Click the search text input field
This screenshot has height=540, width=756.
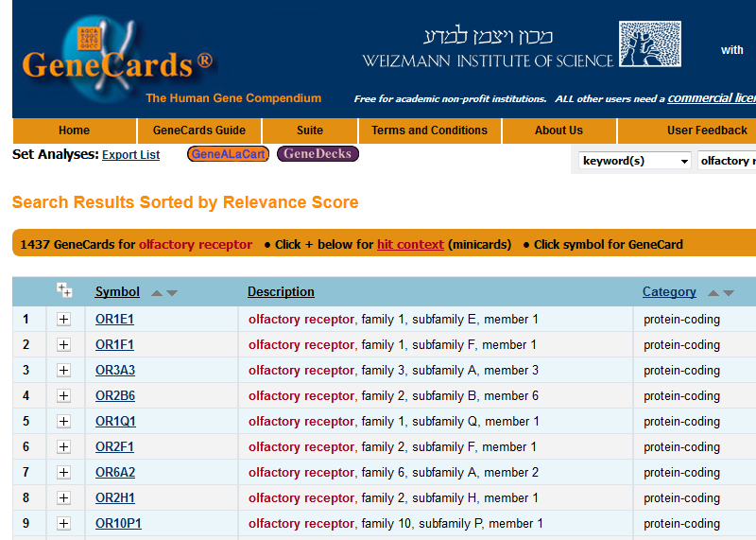click(726, 161)
